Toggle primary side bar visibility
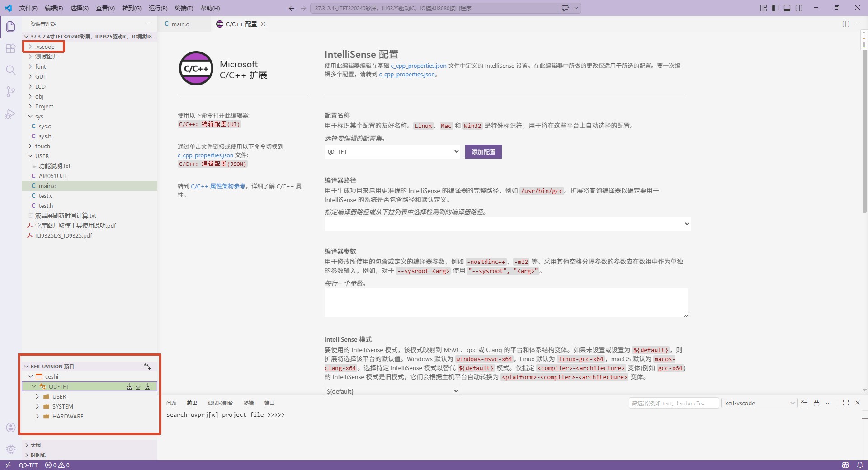The width and height of the screenshot is (868, 470). (x=775, y=8)
